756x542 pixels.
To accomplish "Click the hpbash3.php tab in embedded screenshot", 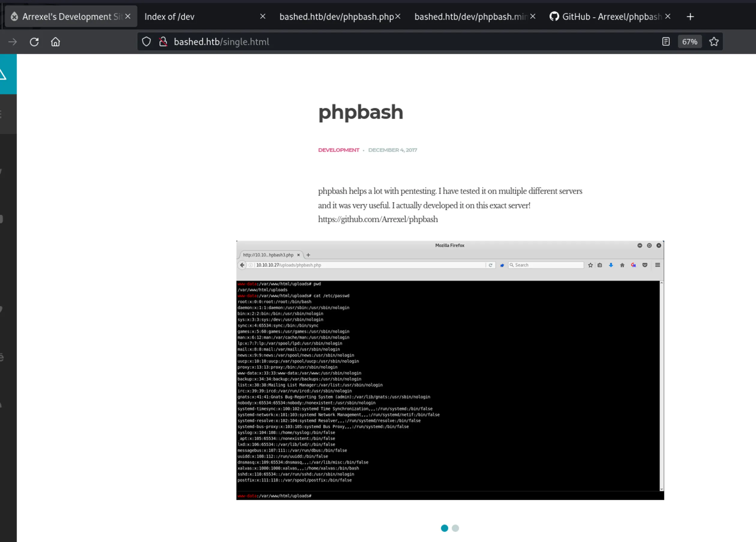I will [271, 255].
